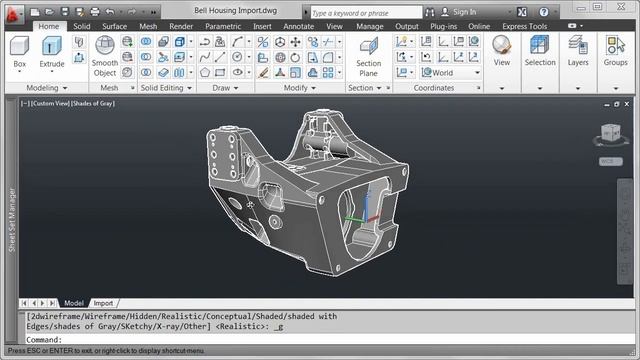Screen dimensions: 640x360
Task: Expand the Draw panel
Action: (225, 88)
